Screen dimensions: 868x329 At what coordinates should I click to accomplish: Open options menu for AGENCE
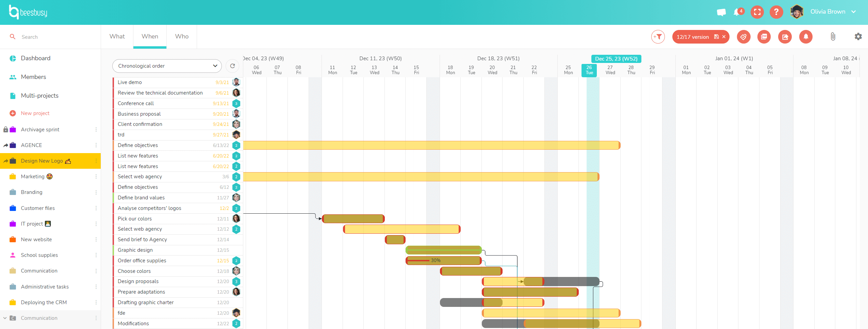(x=96, y=145)
